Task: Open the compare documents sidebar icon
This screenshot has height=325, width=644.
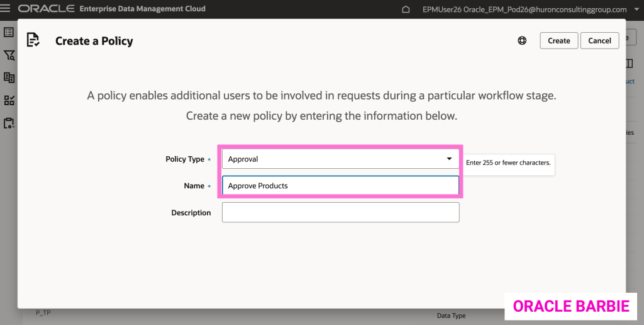Action: tap(9, 77)
